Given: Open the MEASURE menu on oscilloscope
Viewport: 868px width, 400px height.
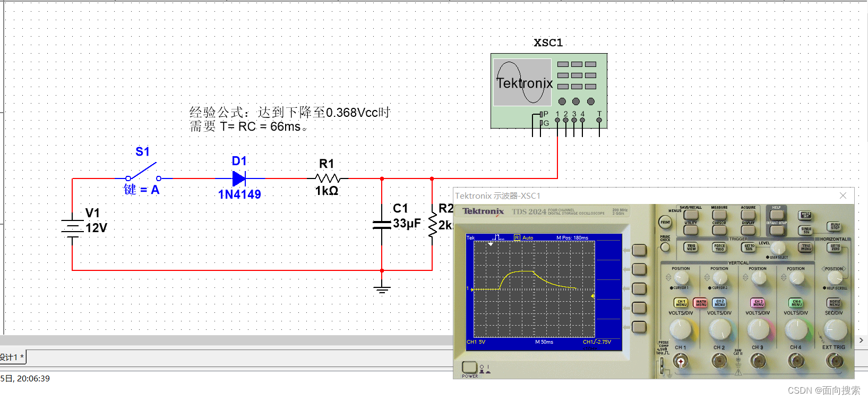Looking at the screenshot, I should click(x=719, y=215).
